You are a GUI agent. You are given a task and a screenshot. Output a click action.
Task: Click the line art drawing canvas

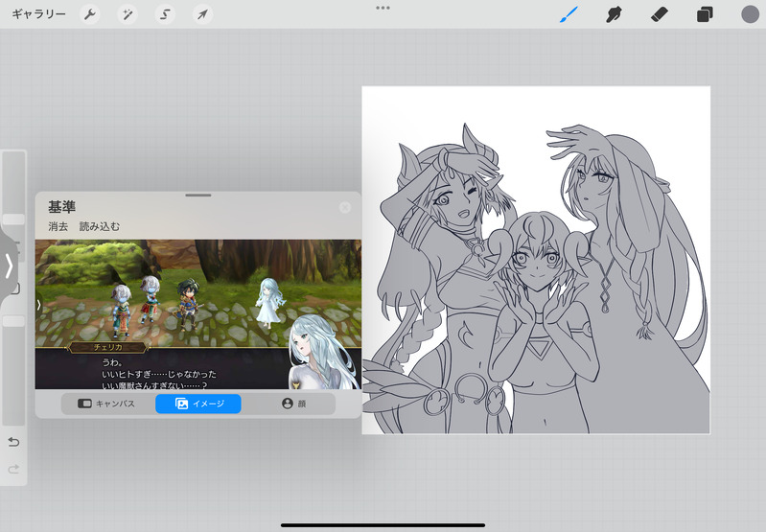[x=536, y=260]
